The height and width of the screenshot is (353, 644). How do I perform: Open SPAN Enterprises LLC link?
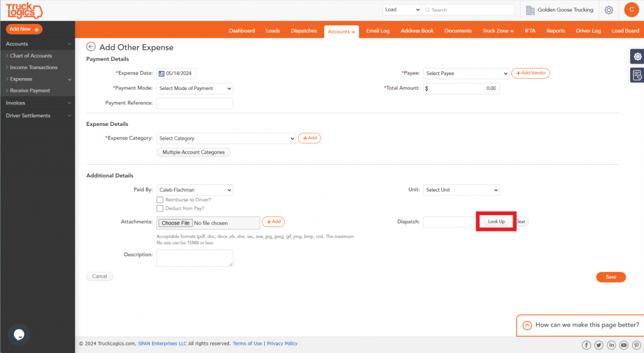pyautogui.click(x=162, y=344)
